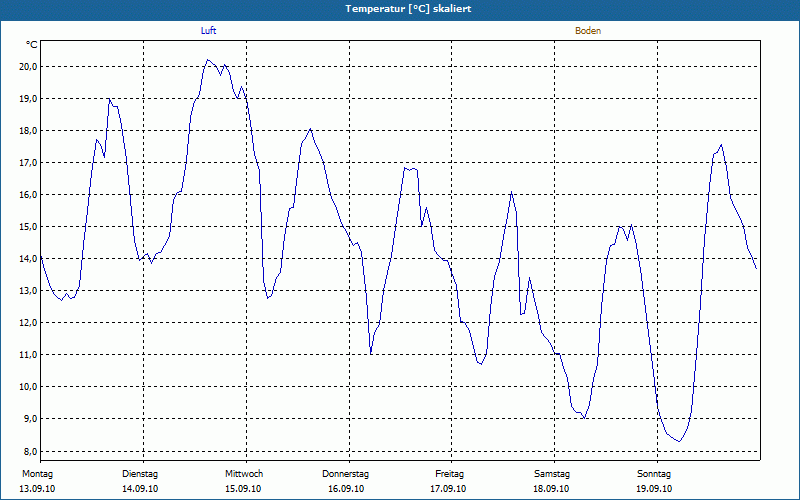This screenshot has height=500, width=800.
Task: Click the 14,0 y-axis value
Action: [x=28, y=259]
